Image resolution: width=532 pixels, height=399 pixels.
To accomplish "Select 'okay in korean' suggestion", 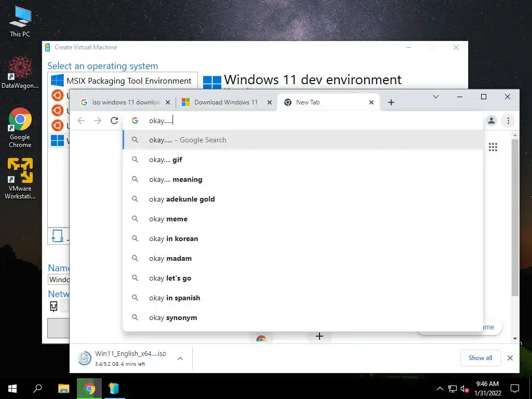I will click(303, 238).
